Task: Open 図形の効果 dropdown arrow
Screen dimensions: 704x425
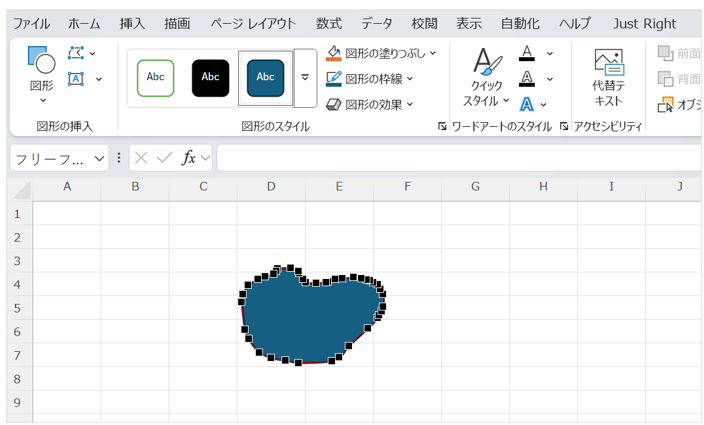Action: (410, 105)
